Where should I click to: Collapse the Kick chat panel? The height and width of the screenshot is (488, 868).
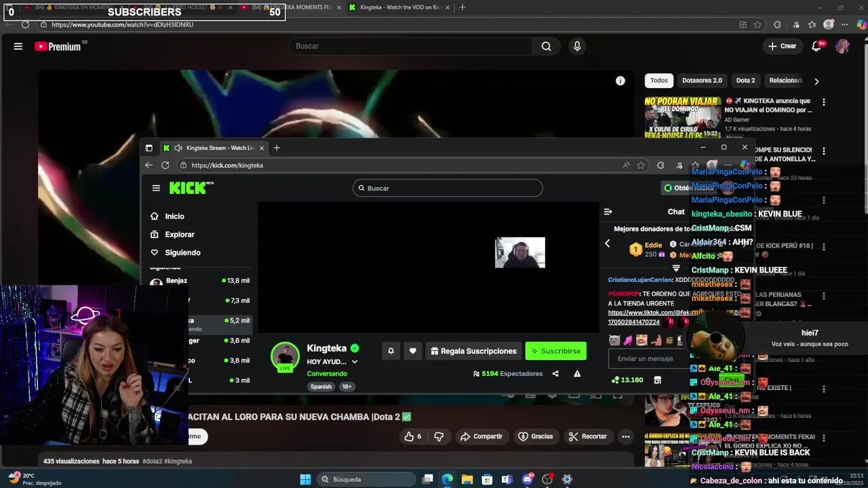pos(608,211)
